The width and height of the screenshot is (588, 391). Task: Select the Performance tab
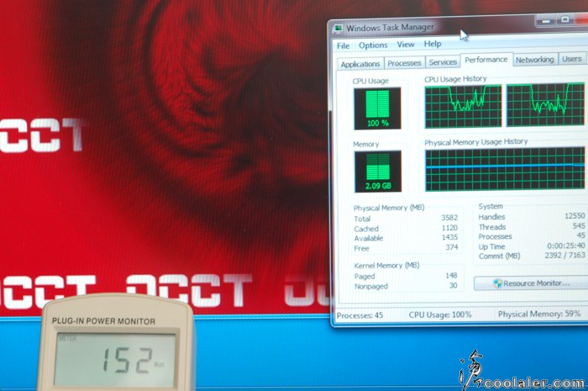point(486,60)
